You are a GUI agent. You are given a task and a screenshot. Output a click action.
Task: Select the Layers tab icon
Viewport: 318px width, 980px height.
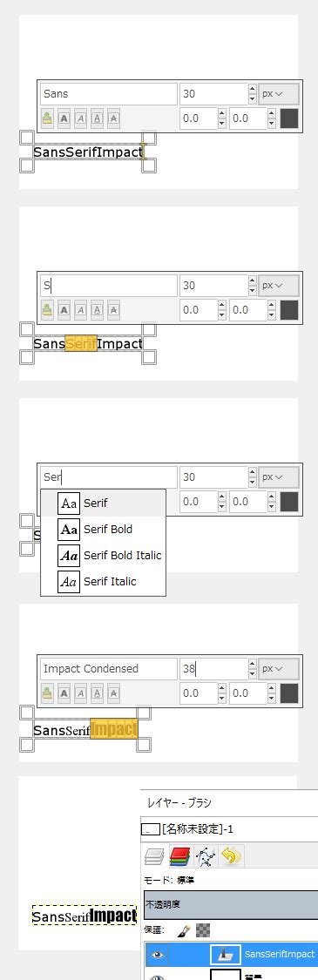coord(153,856)
